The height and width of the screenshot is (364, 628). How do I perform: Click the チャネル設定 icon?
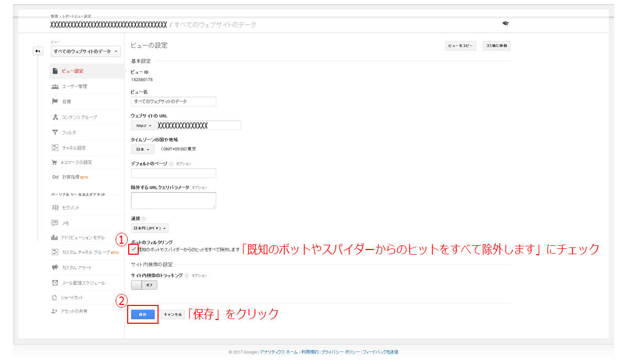[55, 147]
